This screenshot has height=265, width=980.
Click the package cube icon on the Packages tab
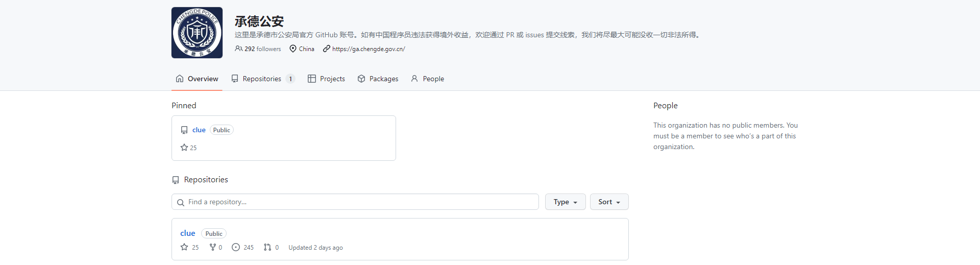coord(361,79)
